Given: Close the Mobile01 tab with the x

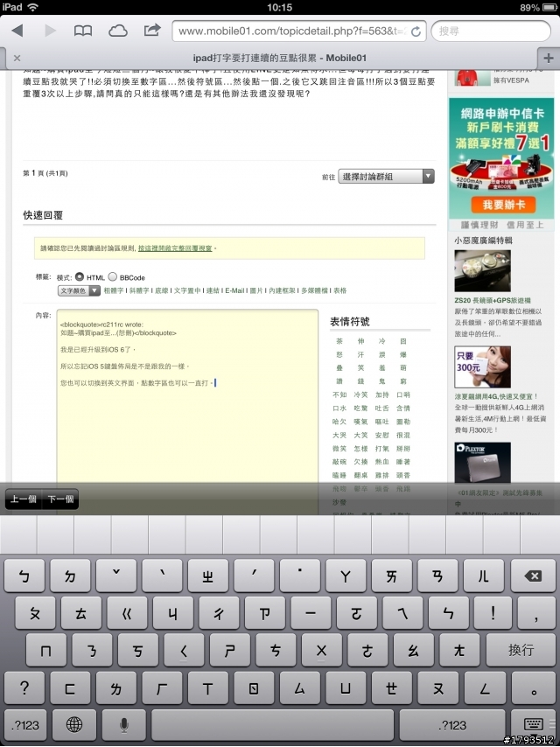Looking at the screenshot, I should [x=17, y=58].
